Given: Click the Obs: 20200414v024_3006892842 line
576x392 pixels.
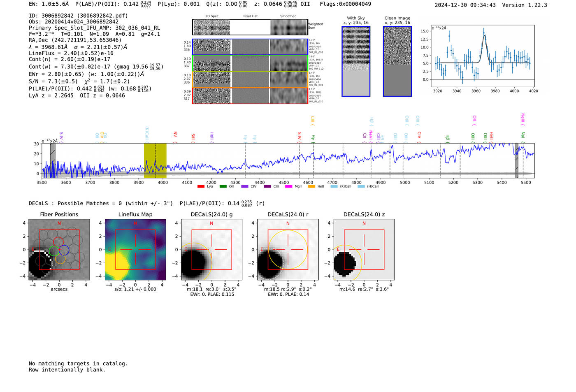Looking at the screenshot, I should [x=74, y=22].
